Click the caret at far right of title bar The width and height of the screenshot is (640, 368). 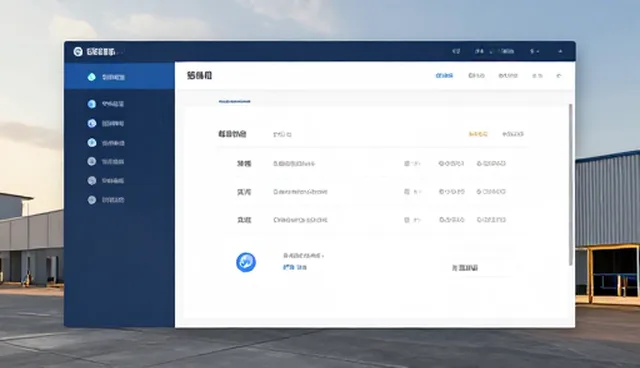[560, 51]
